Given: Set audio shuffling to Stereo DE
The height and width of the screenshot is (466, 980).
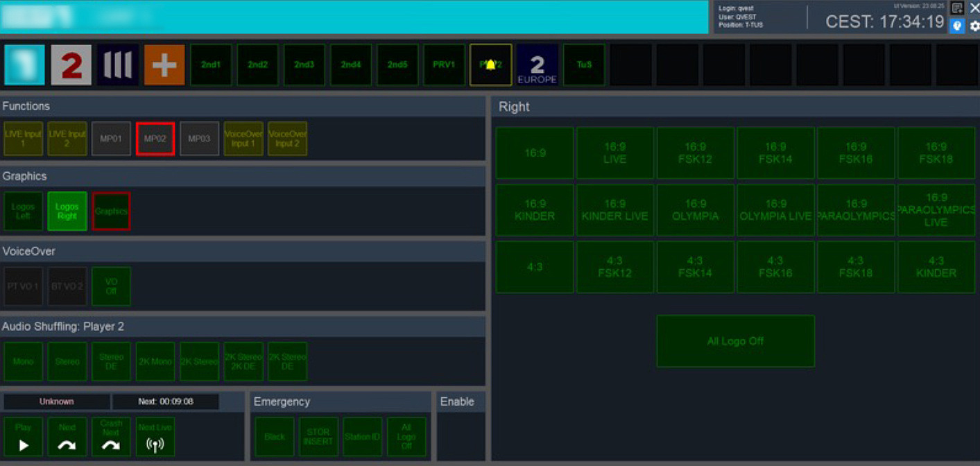Looking at the screenshot, I should 111,361.
